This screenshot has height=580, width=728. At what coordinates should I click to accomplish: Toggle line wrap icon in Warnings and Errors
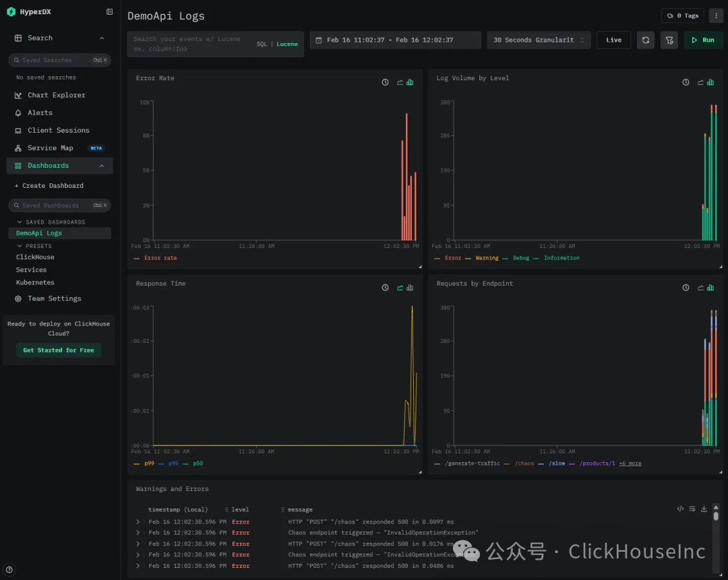pyautogui.click(x=692, y=509)
